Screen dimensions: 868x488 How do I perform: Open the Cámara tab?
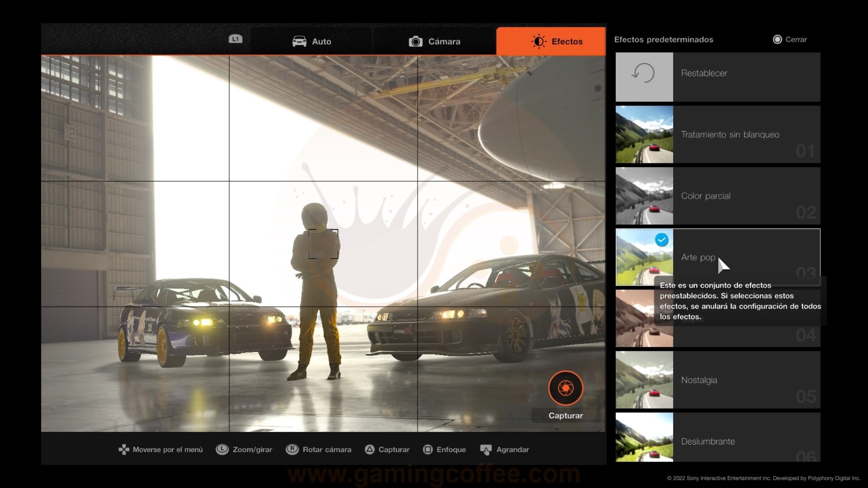(434, 41)
